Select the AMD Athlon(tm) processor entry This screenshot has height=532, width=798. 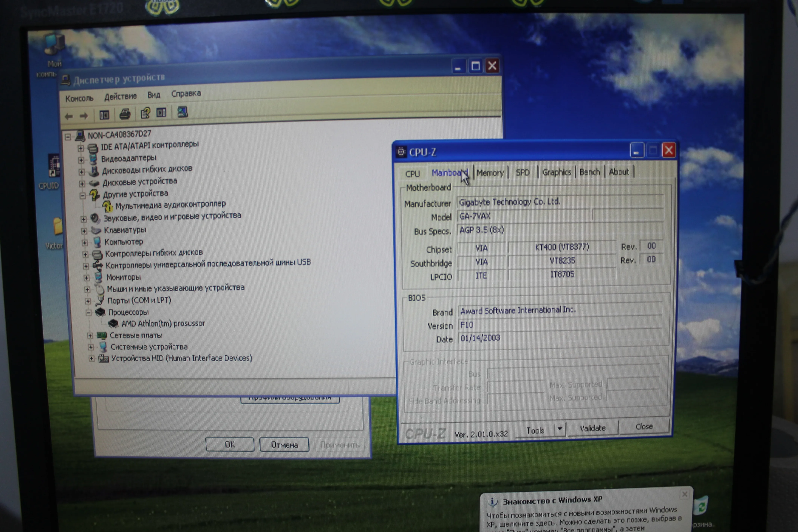point(163,324)
